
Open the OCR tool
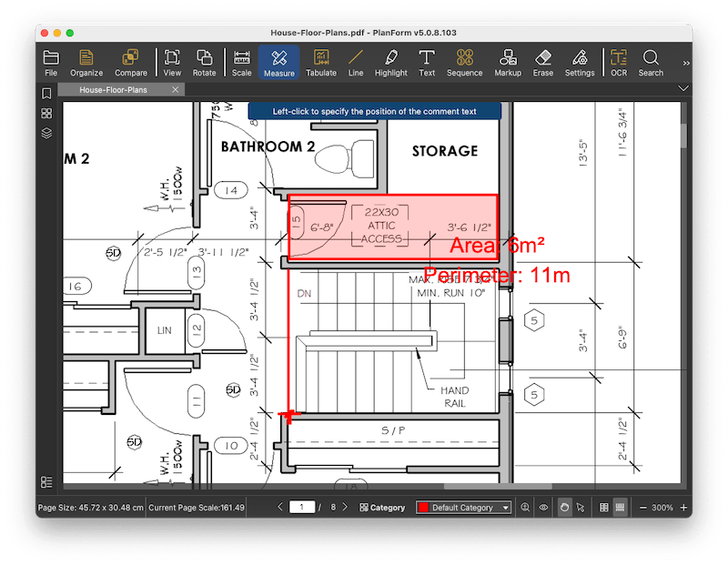[619, 63]
